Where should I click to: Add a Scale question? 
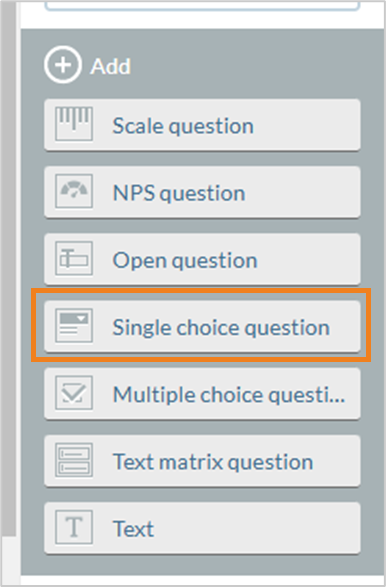[202, 125]
